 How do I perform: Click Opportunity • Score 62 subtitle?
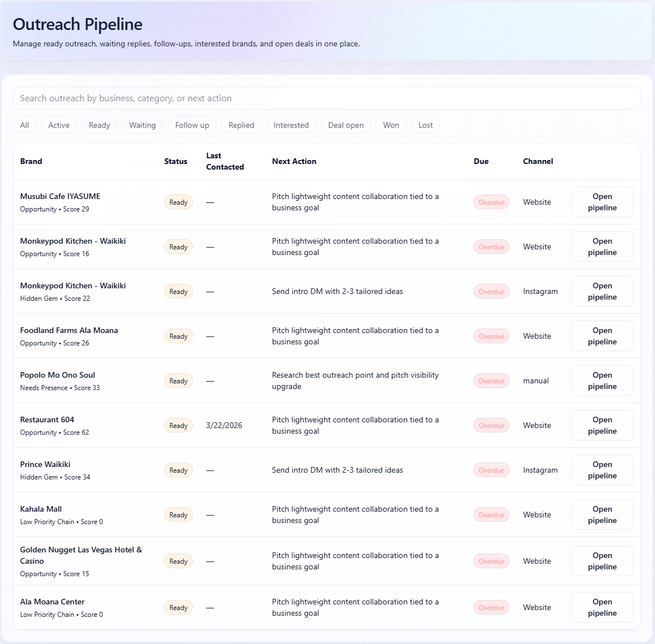[x=55, y=433]
